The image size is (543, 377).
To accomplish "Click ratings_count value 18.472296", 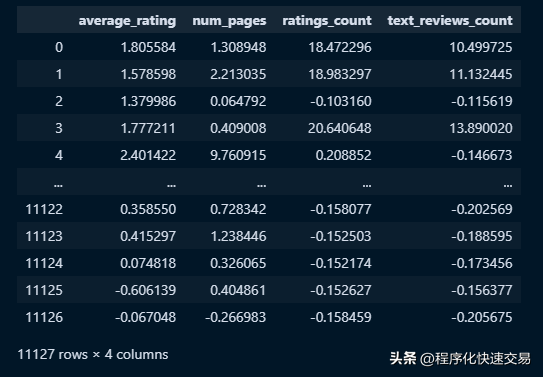I will click(340, 47).
